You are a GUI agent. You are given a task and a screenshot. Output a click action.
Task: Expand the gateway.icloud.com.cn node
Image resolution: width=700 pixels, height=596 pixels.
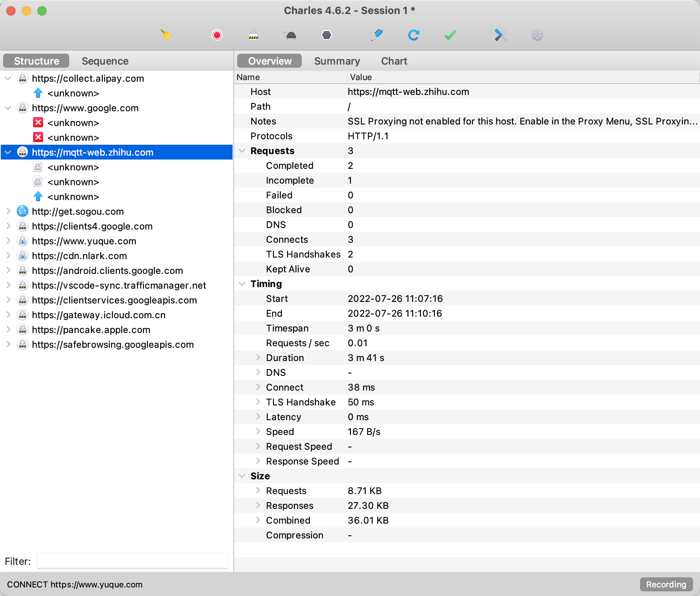8,315
